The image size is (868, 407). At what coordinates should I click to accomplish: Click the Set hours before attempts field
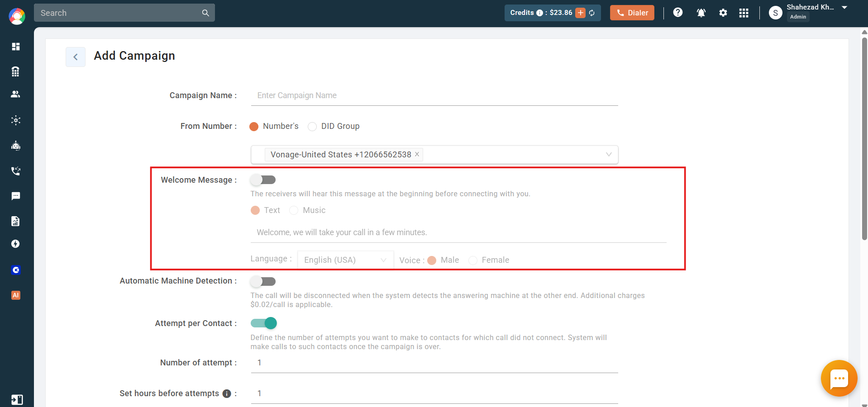point(434,393)
